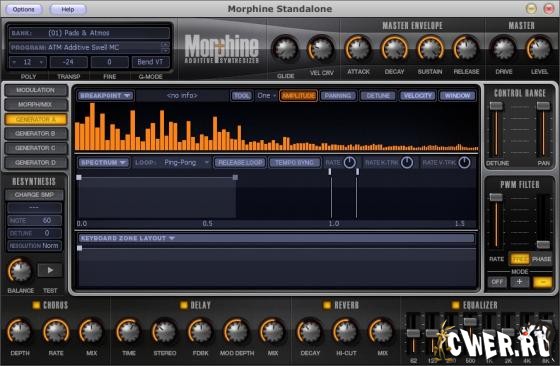560x366 pixels.
Task: Switch the editor to Panning view
Action: 338,96
